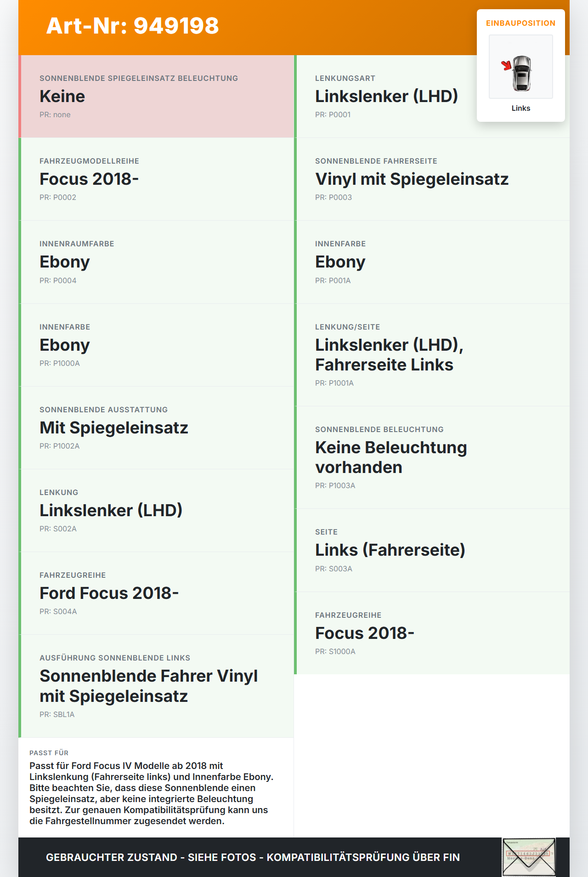Click the Ebony Innenraumfarbe card

pyautogui.click(x=156, y=262)
